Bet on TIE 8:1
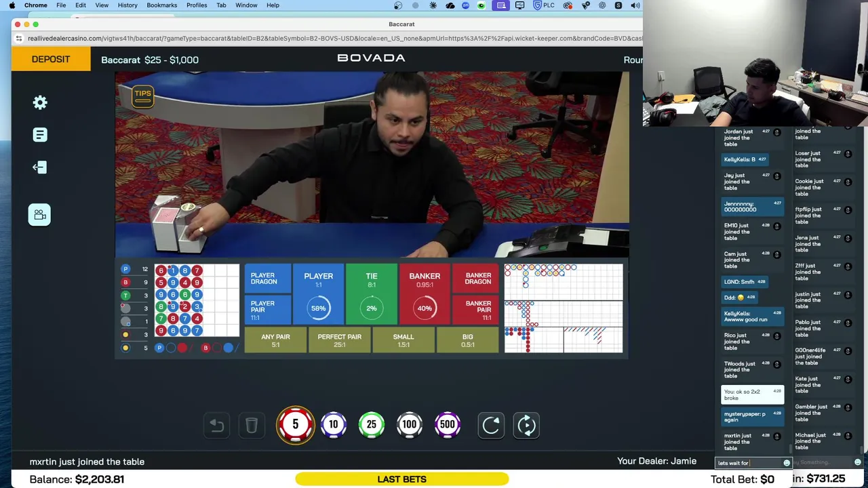This screenshot has width=868, height=488. click(372, 294)
